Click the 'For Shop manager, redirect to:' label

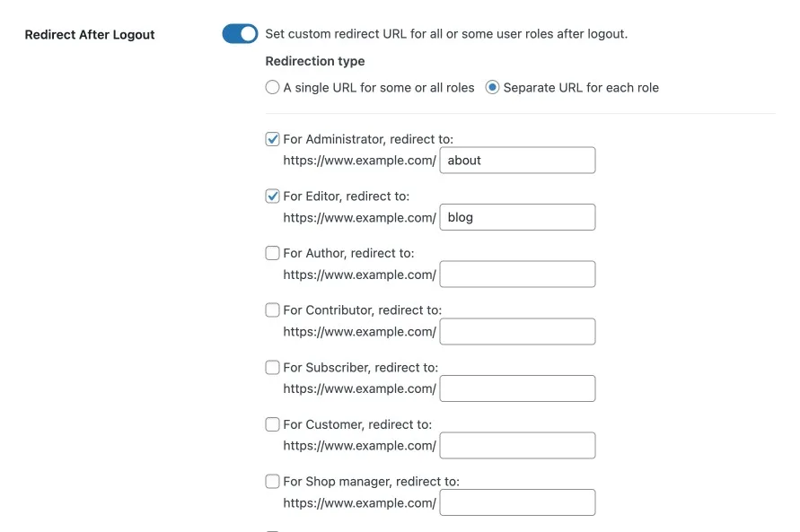coord(371,482)
